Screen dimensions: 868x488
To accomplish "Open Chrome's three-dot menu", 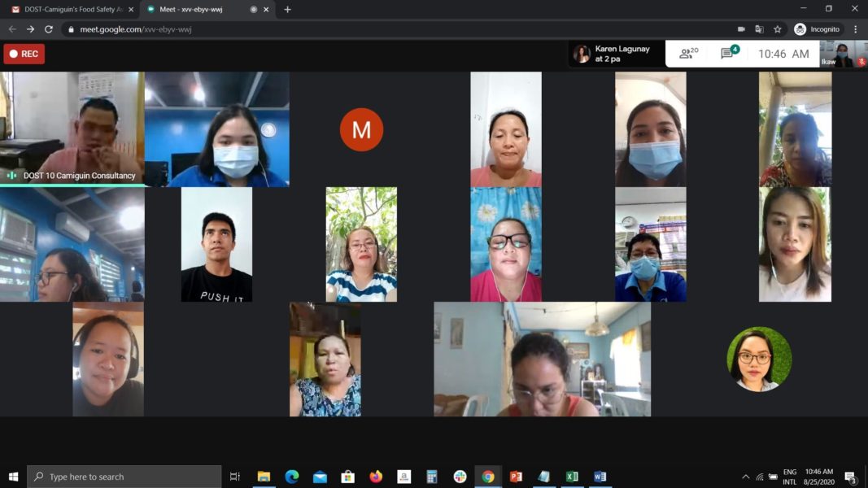I will 855,29.
